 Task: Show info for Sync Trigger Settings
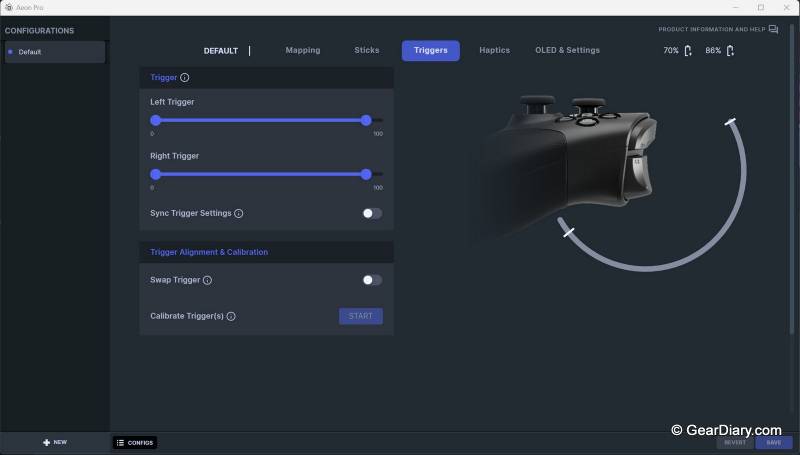point(238,213)
